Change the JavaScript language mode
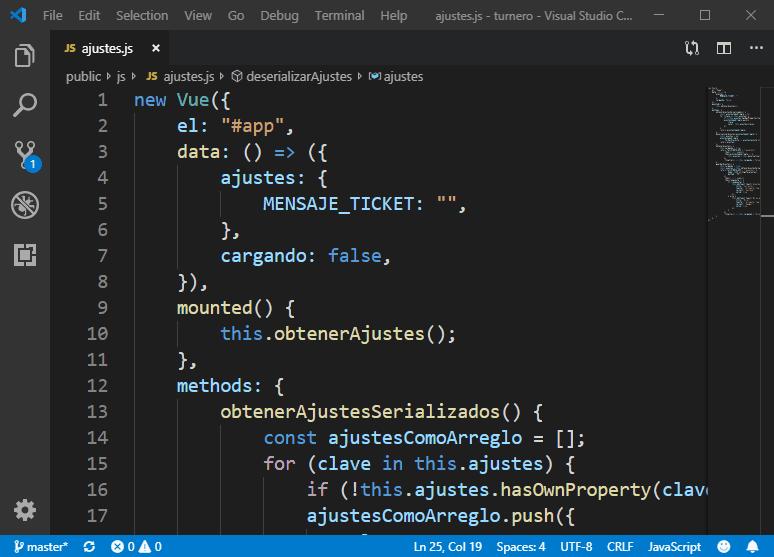 point(674,547)
